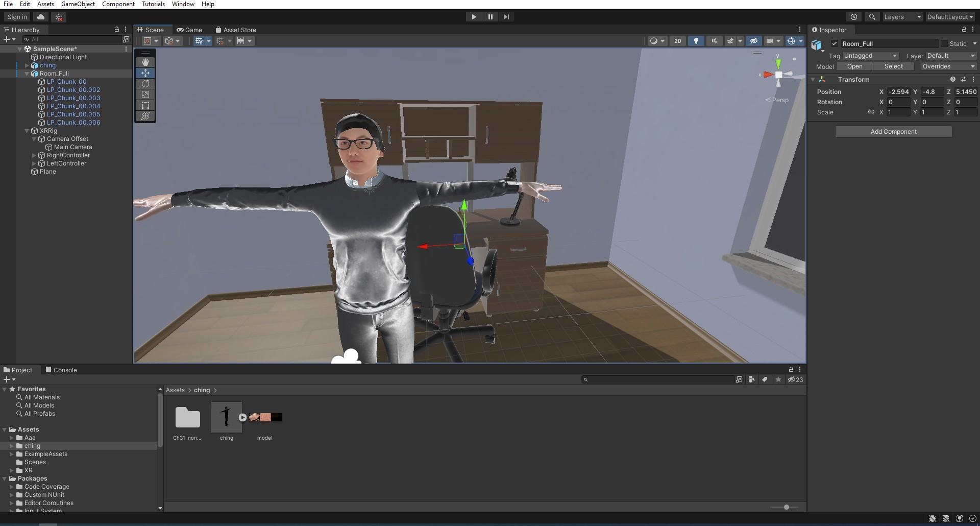Select the Scale tool
The image size is (980, 526).
(x=145, y=94)
